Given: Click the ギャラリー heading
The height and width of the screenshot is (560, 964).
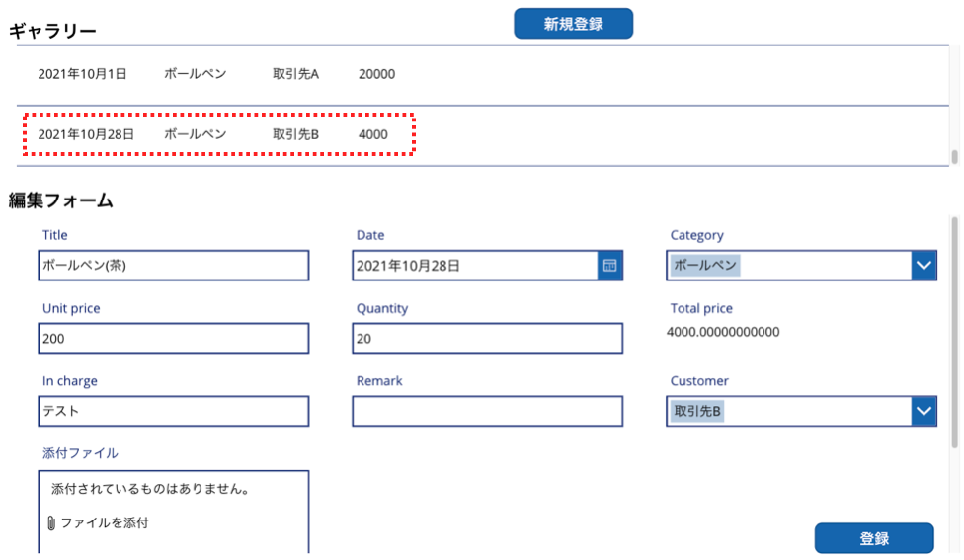Looking at the screenshot, I should click(52, 30).
